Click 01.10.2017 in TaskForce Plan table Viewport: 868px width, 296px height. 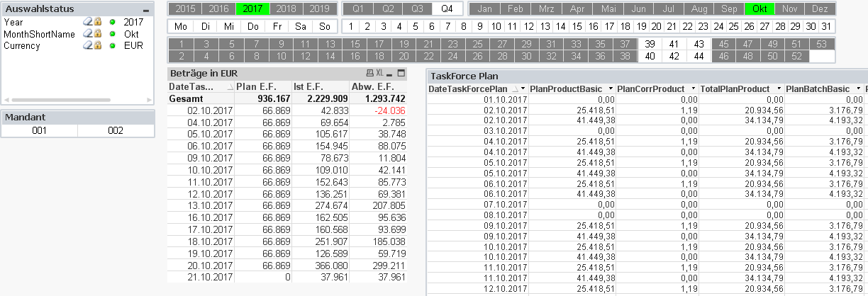coord(505,100)
